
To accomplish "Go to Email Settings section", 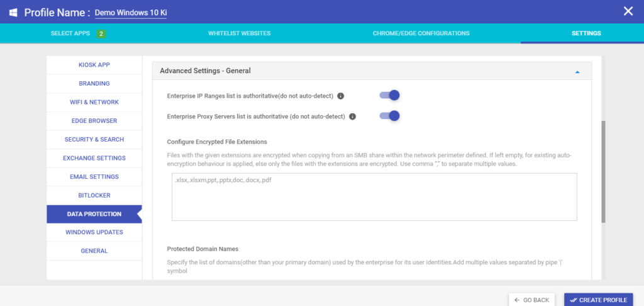I will tap(94, 177).
